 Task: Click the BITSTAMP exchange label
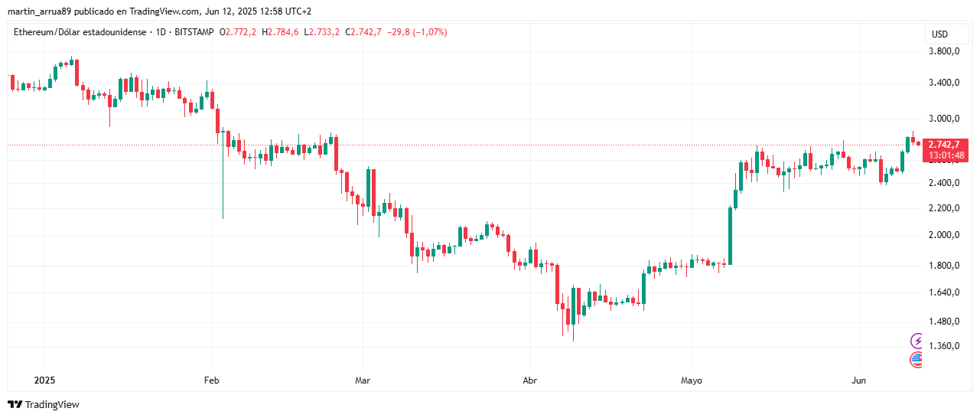pos(194,32)
